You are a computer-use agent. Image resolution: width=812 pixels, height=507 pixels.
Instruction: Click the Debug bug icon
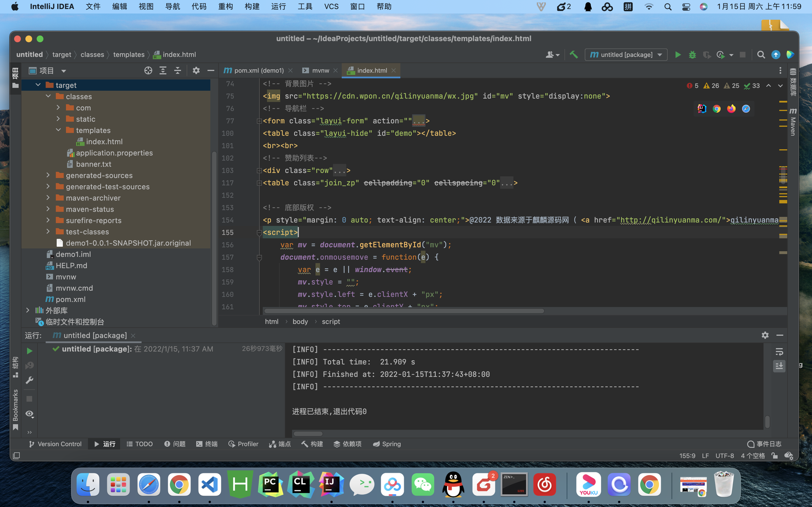point(692,55)
